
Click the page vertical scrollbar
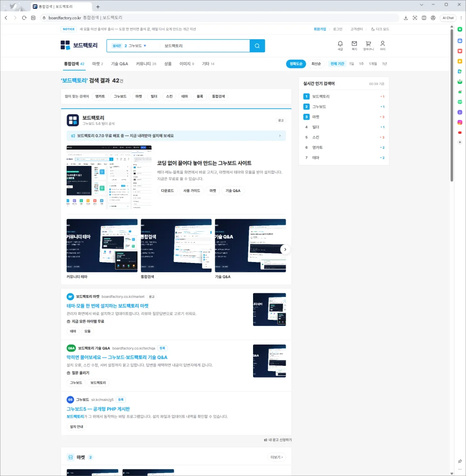tap(452, 105)
